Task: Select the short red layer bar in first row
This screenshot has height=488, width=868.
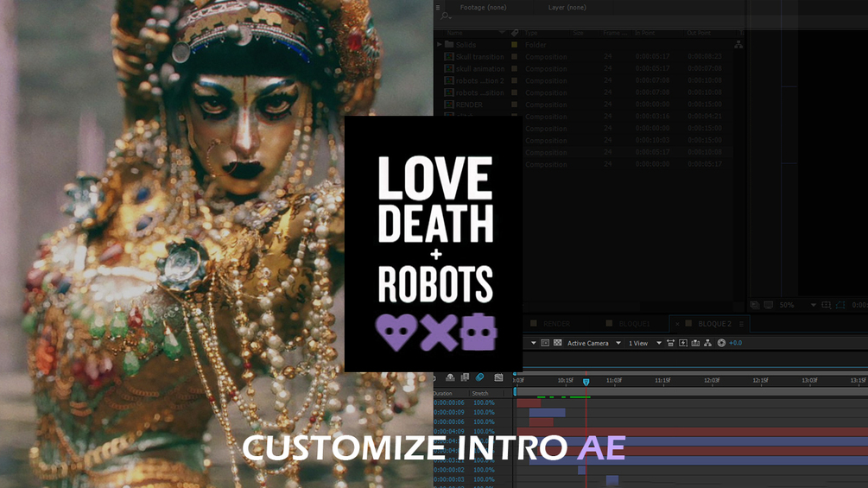Action: (x=529, y=402)
